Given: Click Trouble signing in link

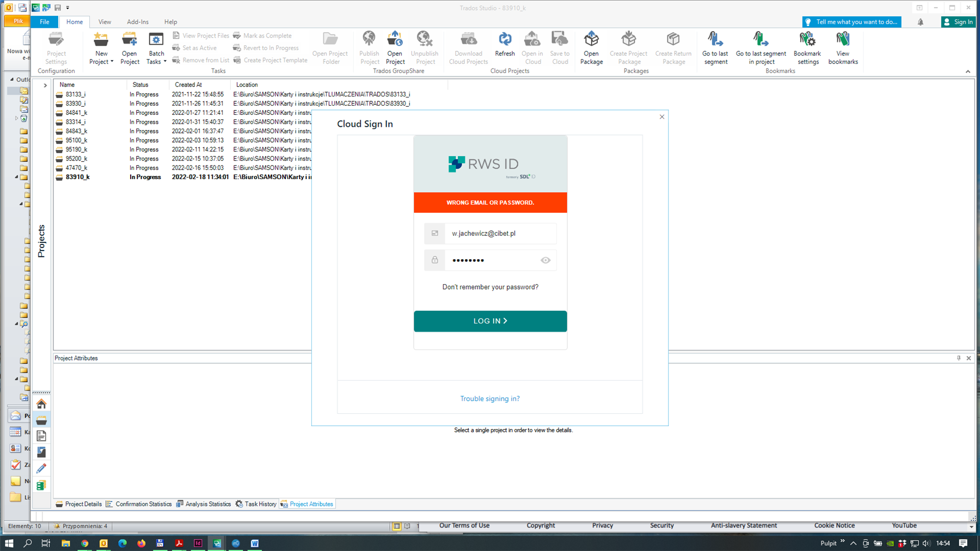Looking at the screenshot, I should (490, 399).
